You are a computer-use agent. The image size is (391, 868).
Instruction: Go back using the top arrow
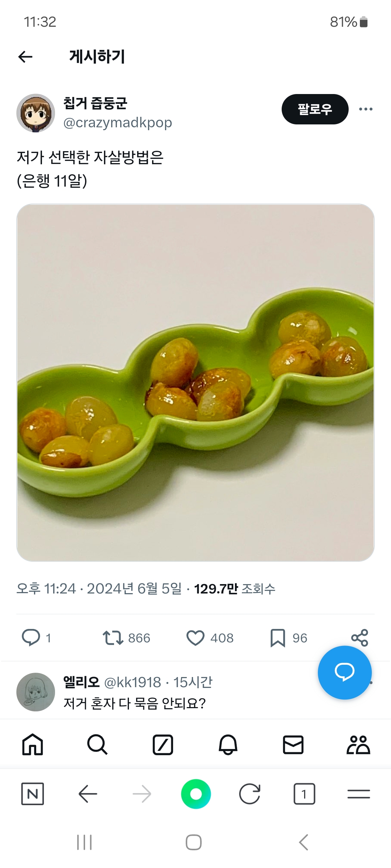point(25,57)
